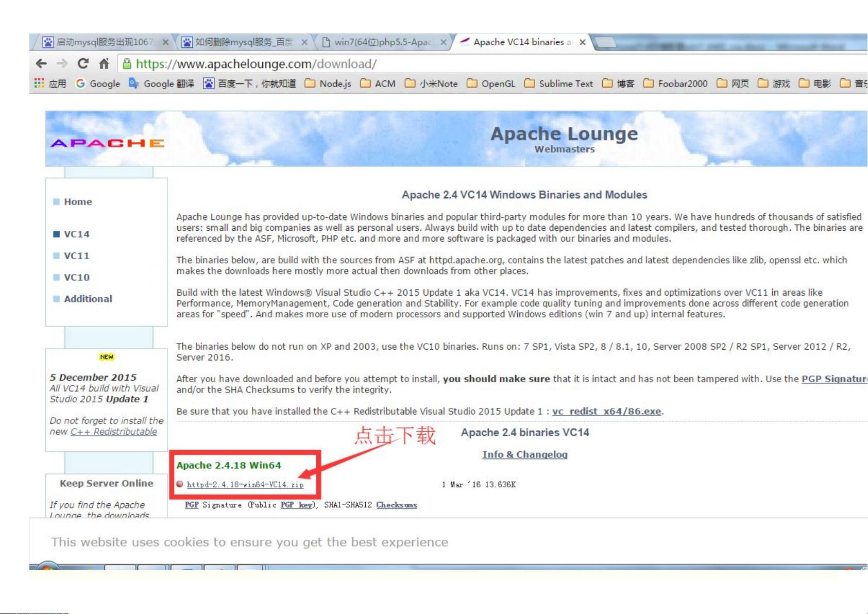The height and width of the screenshot is (614, 868).
Task: Close the Apache VC14 binaries tab
Action: tap(582, 42)
